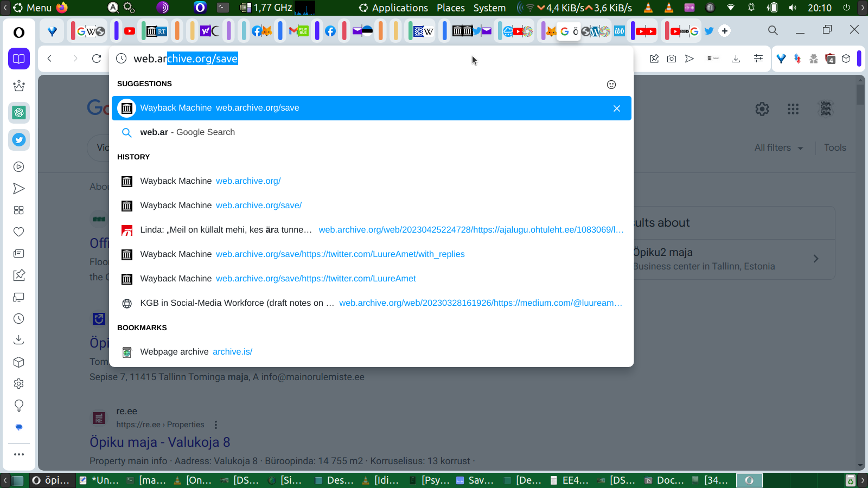Switch to the 'Sav…' taskbar window
This screenshot has width=868, height=488.
(x=475, y=480)
